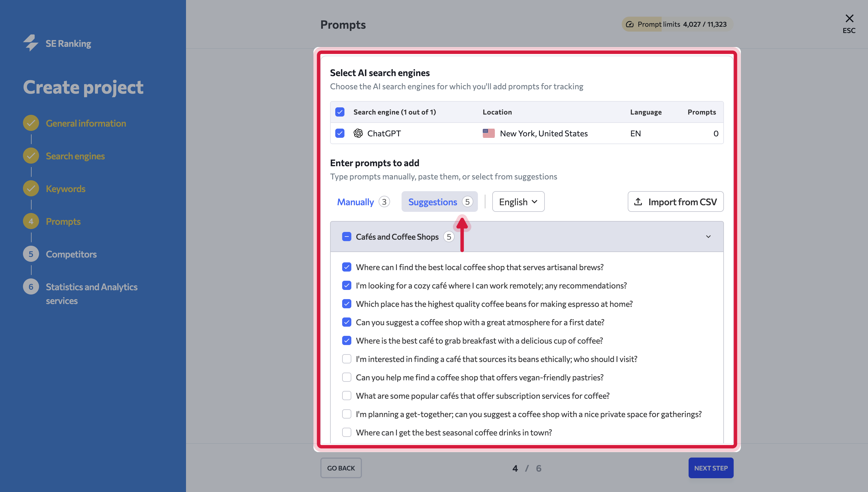Click the Language column header
Image resolution: width=868 pixels, height=492 pixels.
[646, 112]
